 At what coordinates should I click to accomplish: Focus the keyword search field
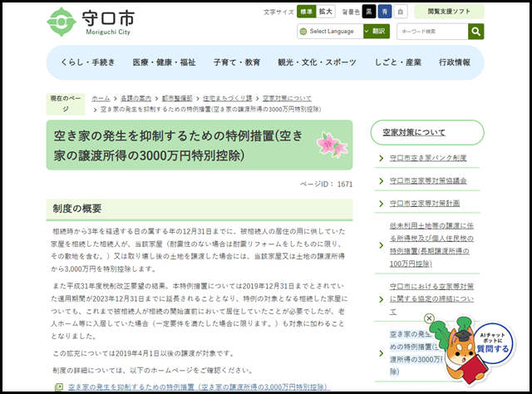432,32
